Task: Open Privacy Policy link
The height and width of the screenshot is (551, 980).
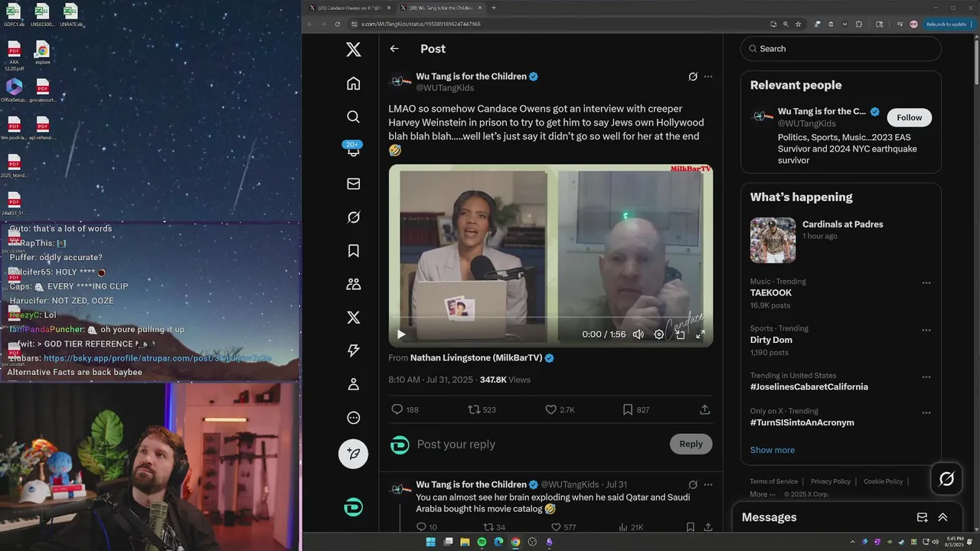Action: (831, 481)
